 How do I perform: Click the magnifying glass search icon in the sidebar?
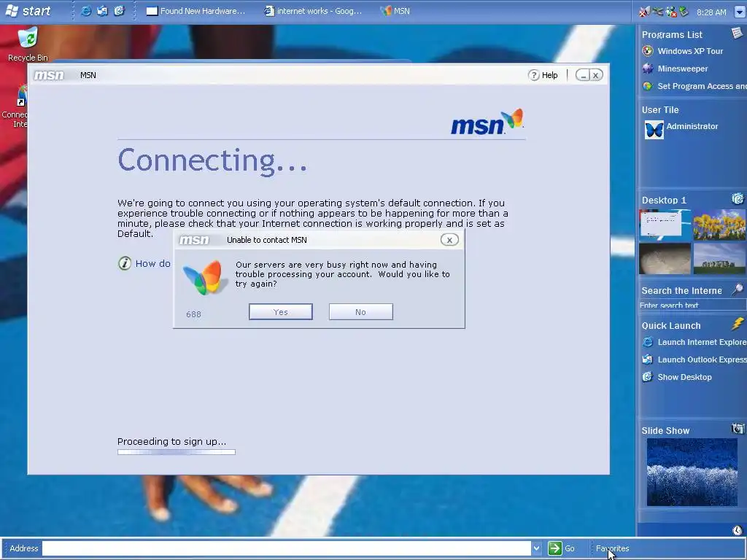tap(738, 289)
